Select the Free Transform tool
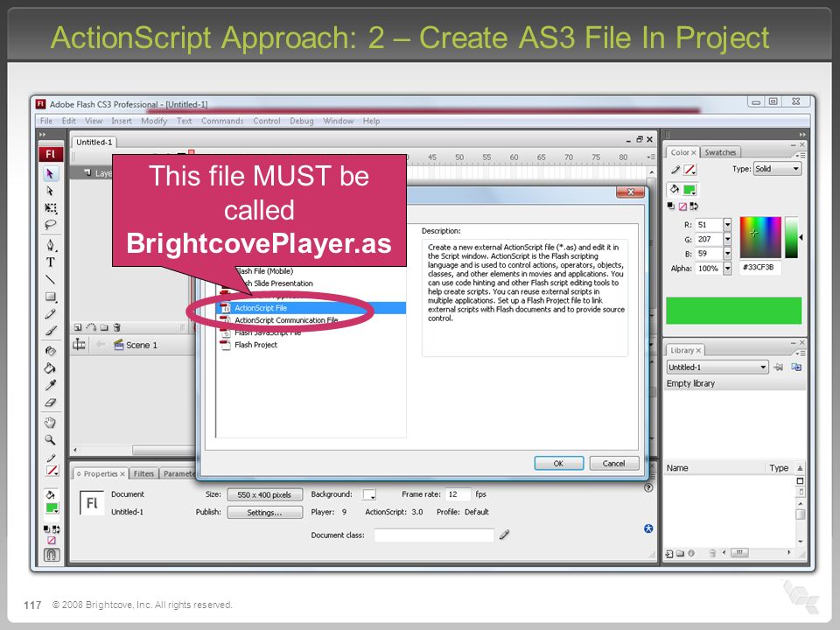 pyautogui.click(x=51, y=208)
